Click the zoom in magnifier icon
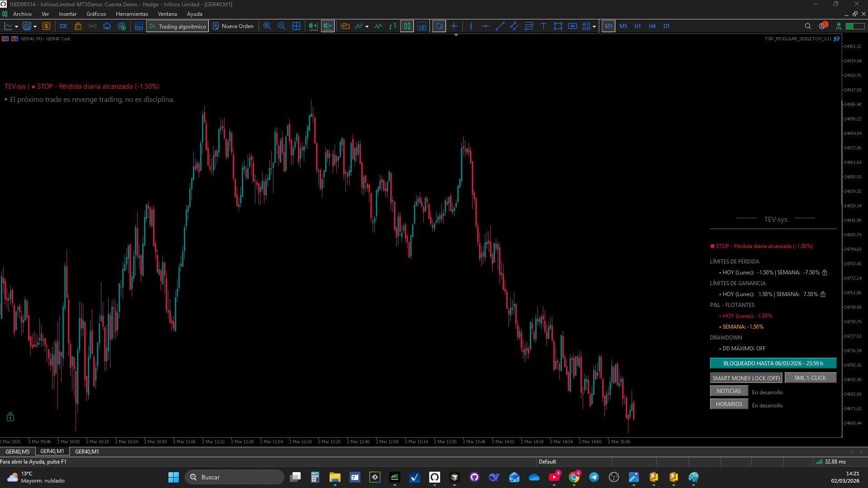The width and height of the screenshot is (868, 488). (x=267, y=26)
